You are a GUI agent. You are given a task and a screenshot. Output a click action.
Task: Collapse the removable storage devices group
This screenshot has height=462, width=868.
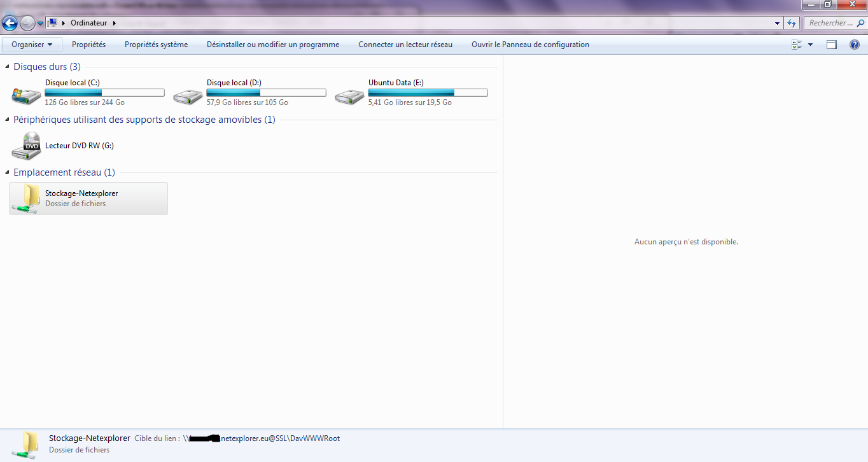8,120
